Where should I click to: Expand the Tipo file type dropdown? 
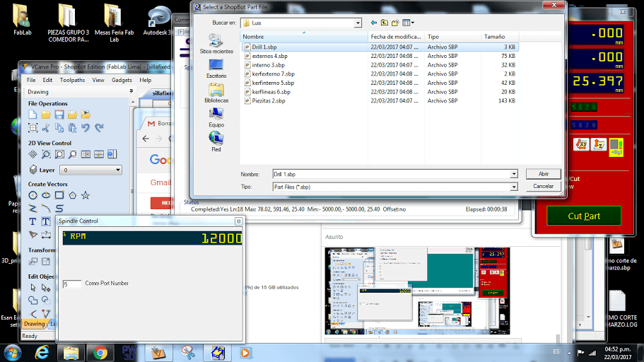click(x=514, y=187)
